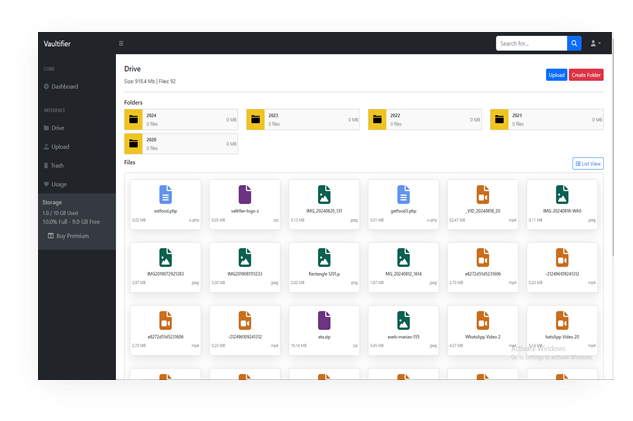Click the '52.47 MB' size text
The image size is (633, 421).
pyautogui.click(x=457, y=220)
